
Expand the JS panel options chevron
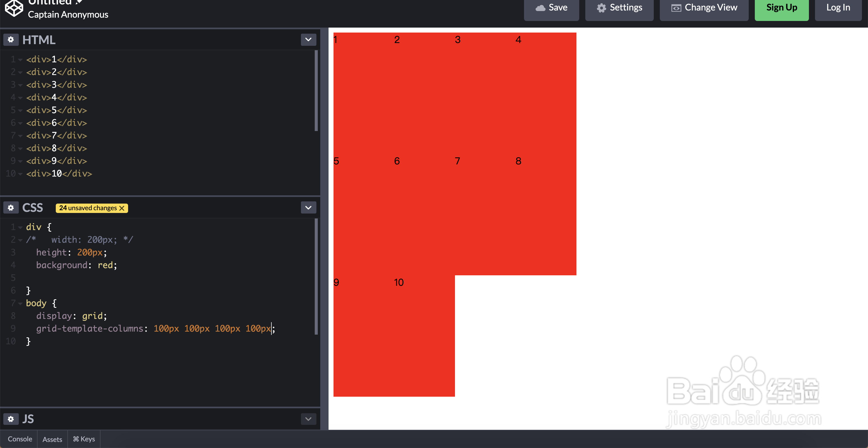[308, 419]
